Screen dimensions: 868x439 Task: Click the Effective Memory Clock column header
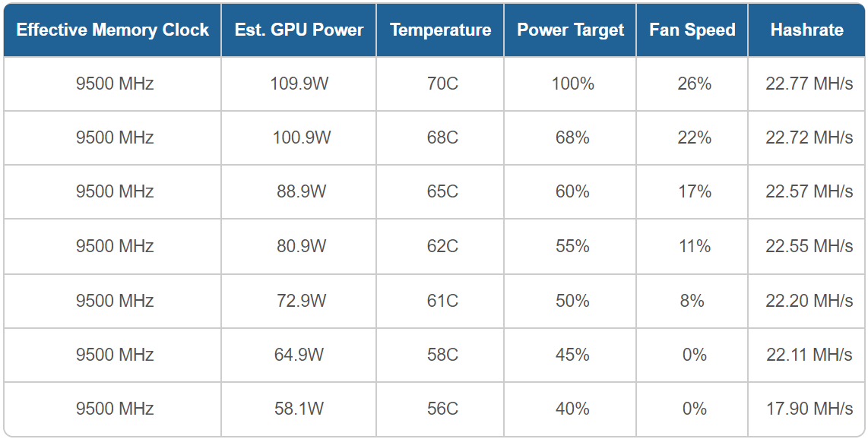pyautogui.click(x=112, y=30)
